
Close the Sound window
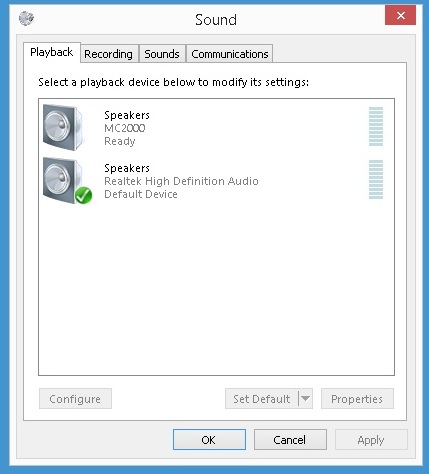(400, 15)
